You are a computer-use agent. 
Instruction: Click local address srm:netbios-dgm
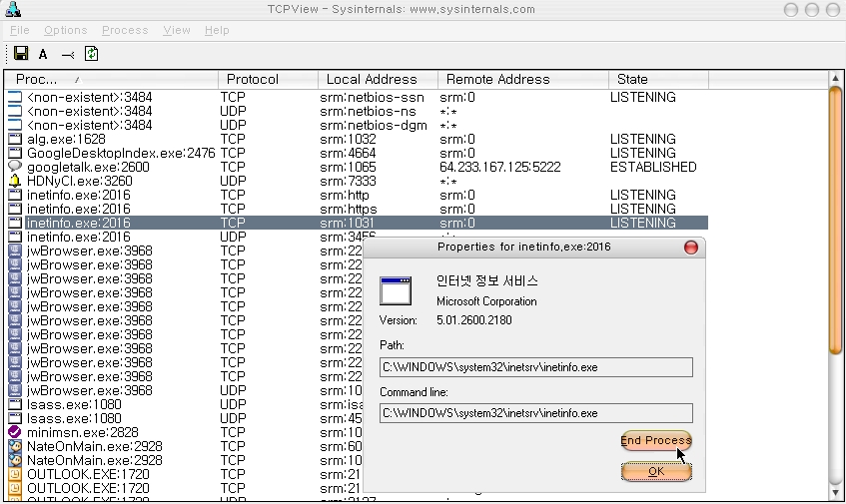pyautogui.click(x=373, y=125)
